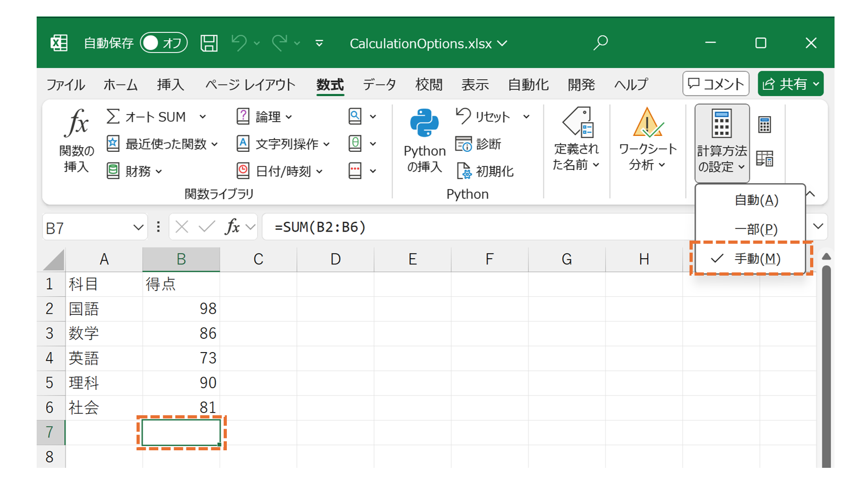Click the 共有 (Share) button
The image size is (868, 488).
click(x=791, y=83)
